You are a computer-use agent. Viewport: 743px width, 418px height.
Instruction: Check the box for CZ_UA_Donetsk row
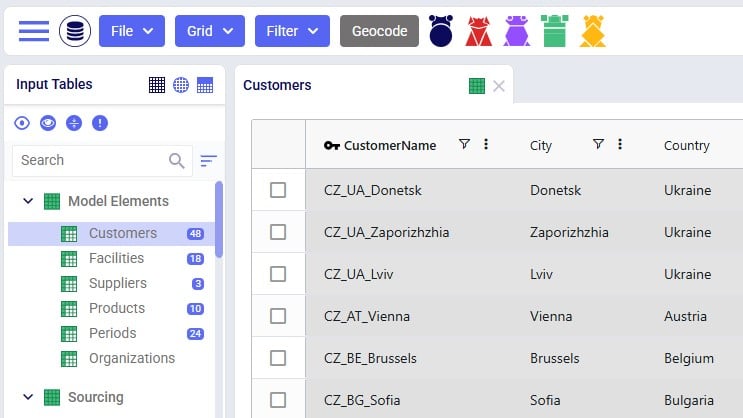pos(278,190)
